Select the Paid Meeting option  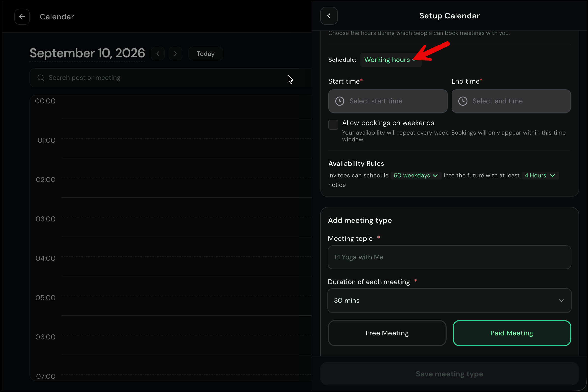pyautogui.click(x=512, y=333)
